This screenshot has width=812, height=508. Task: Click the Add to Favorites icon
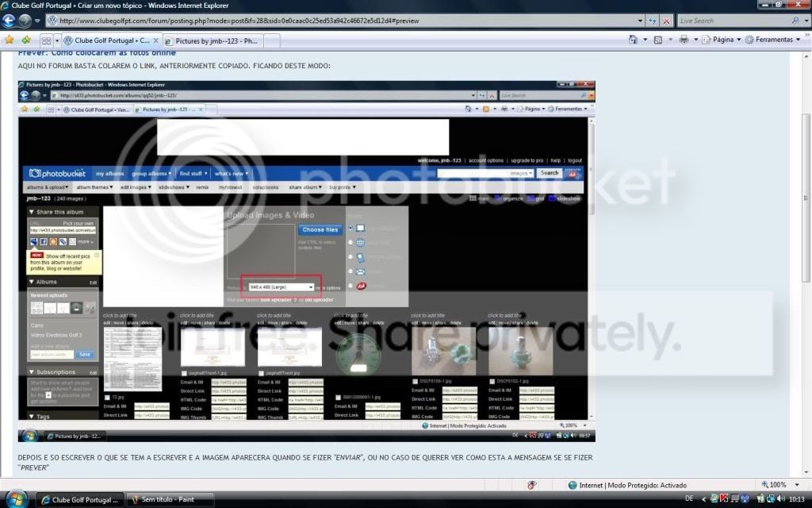coord(26,40)
